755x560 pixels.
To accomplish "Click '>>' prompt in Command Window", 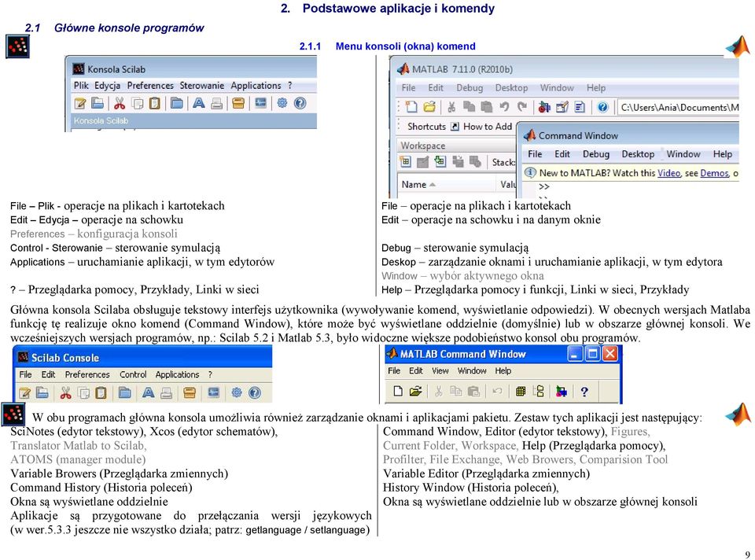I will pos(543,186).
